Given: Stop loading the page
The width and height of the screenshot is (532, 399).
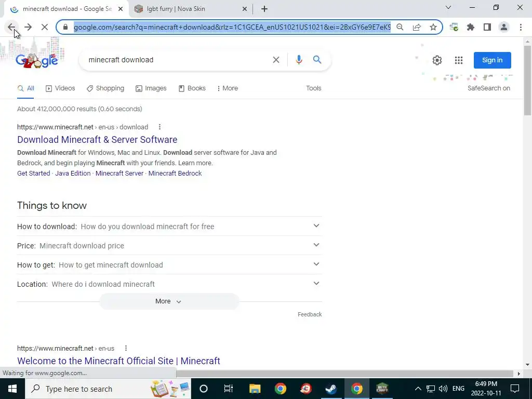Looking at the screenshot, I should (45, 27).
